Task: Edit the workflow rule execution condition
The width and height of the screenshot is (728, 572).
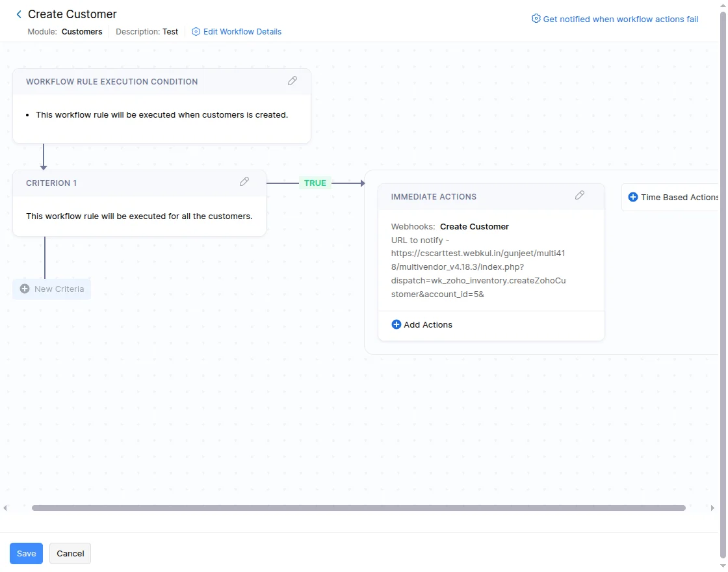Action: [x=292, y=81]
